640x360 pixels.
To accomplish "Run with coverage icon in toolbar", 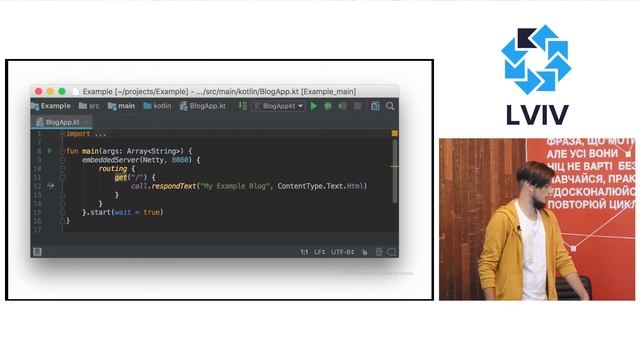I will pos(342,106).
